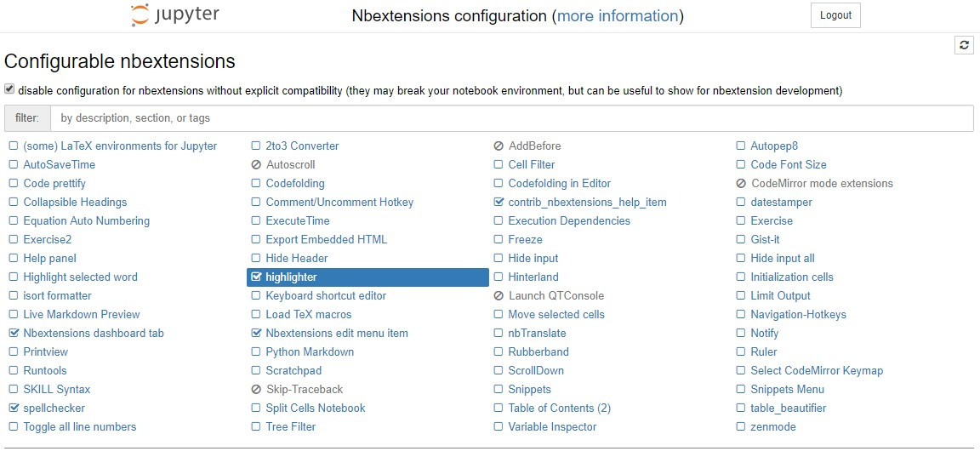The height and width of the screenshot is (457, 980).
Task: Click the filter search input field
Action: pos(511,118)
